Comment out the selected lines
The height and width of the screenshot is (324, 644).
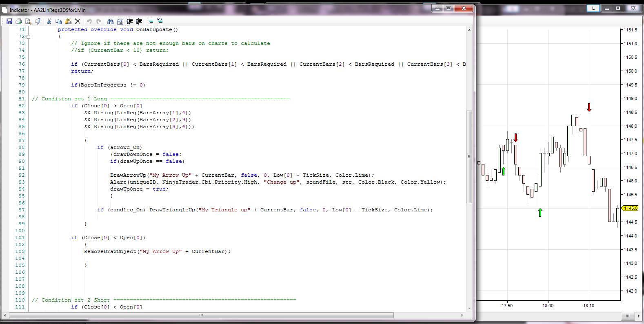151,21
